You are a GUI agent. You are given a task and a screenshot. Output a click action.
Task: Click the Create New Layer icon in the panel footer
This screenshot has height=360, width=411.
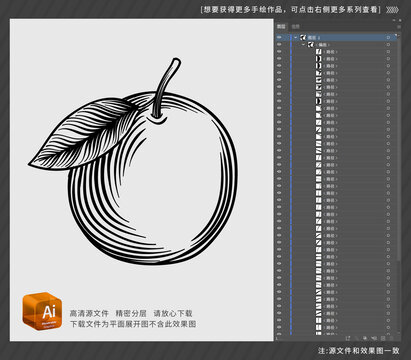point(383,338)
